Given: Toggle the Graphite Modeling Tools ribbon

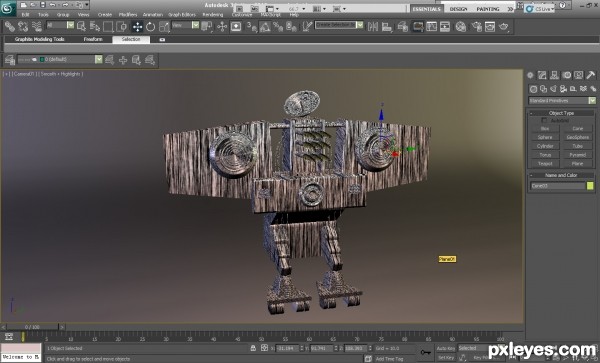Looking at the screenshot, I should pyautogui.click(x=418, y=26).
